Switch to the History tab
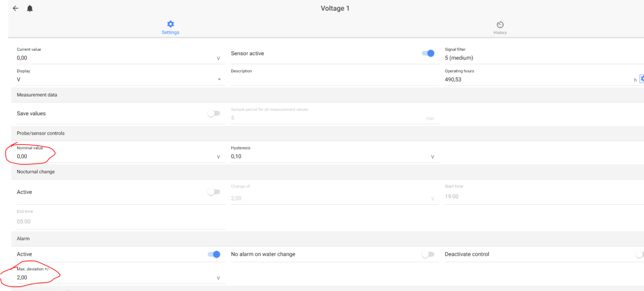 [500, 28]
